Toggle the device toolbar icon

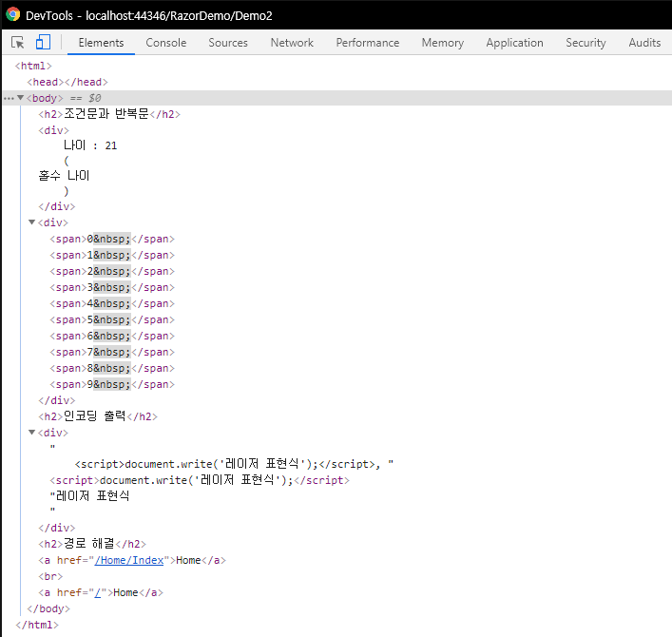(x=43, y=42)
